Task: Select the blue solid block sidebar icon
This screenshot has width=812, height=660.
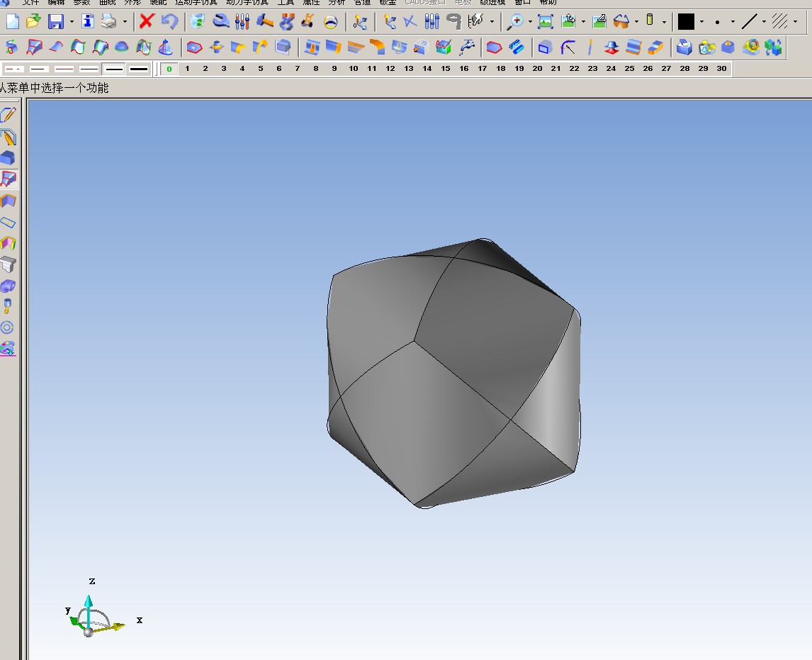Action: click(9, 157)
